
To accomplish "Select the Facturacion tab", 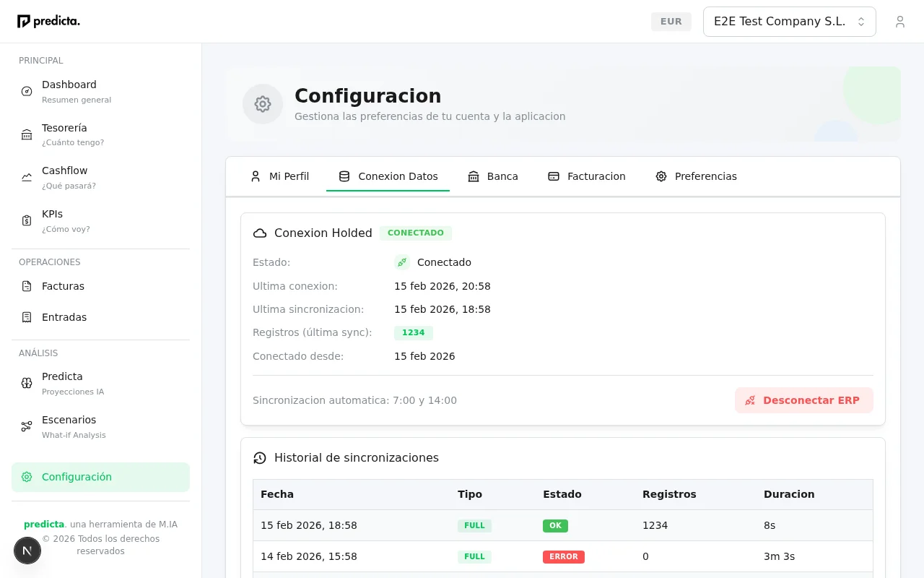I will [587, 176].
